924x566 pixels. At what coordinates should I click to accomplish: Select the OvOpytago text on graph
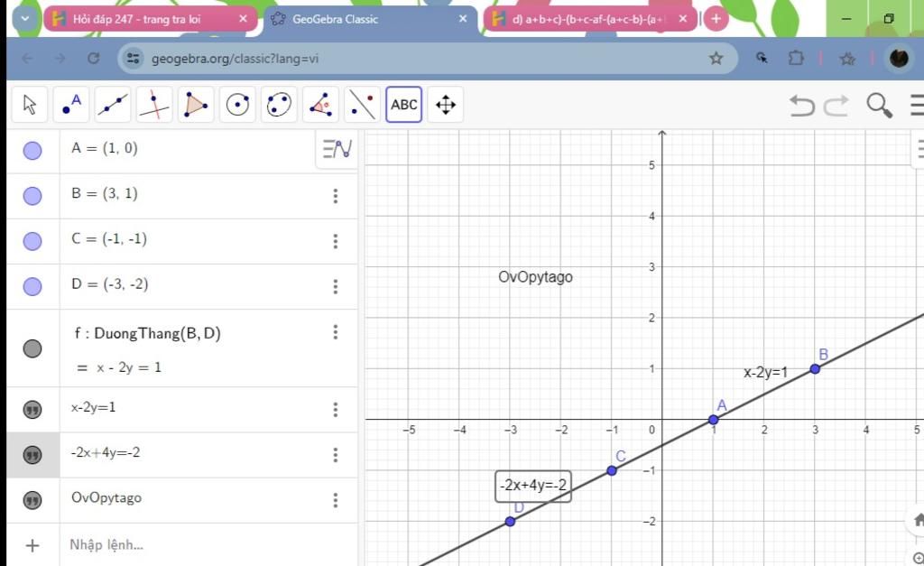(x=535, y=276)
